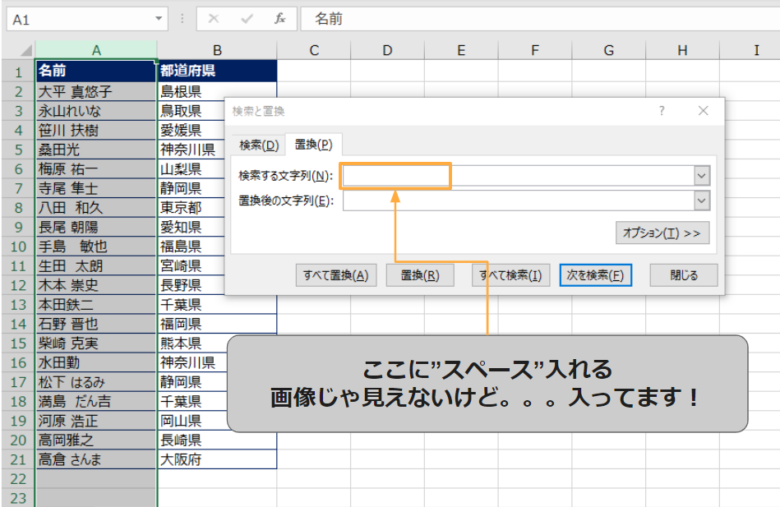Open the Name Box dropdown arrow
The height and width of the screenshot is (507, 780).
pyautogui.click(x=159, y=19)
